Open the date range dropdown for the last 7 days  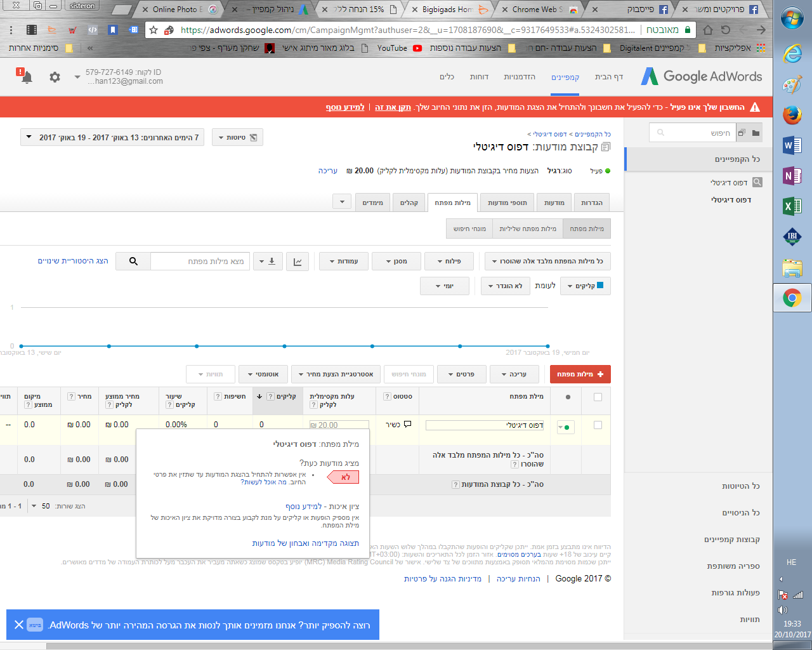[x=112, y=137]
